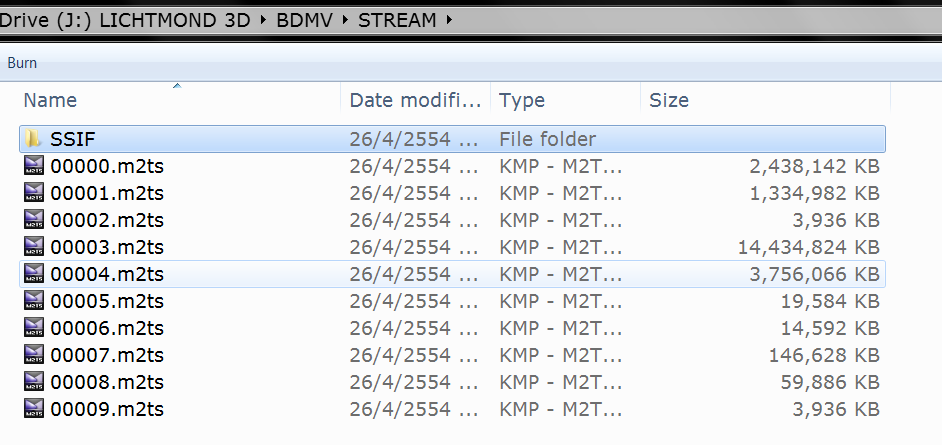Click the 00007.m2ts file icon
The width and height of the screenshot is (942, 445).
pyautogui.click(x=34, y=355)
